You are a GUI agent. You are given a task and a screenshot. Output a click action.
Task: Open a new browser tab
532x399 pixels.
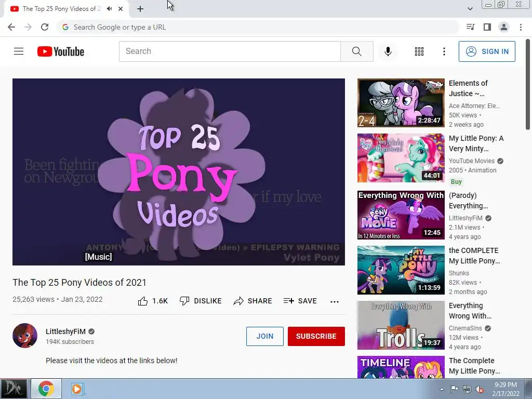pyautogui.click(x=140, y=9)
